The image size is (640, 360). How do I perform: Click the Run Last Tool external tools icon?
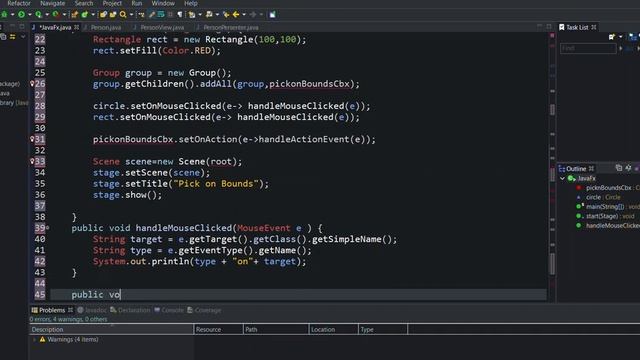56,15
